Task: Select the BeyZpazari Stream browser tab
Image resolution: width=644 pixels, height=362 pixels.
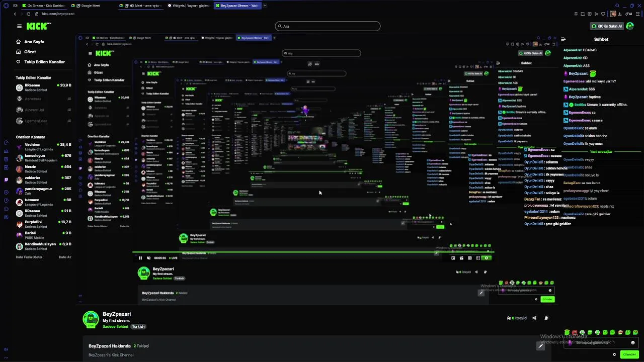Action: [236, 6]
